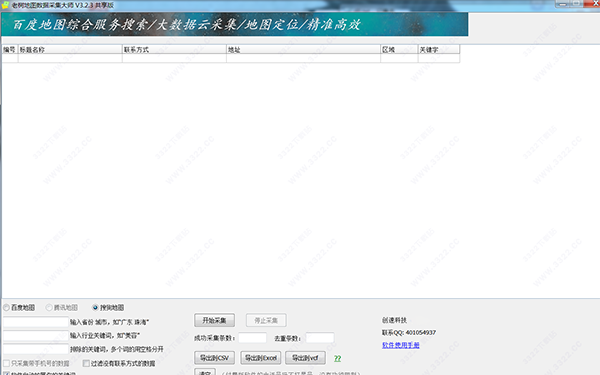Image resolution: width=600 pixels, height=375 pixels.
Task: Sort by the 联系方式 column header
Action: coord(174,50)
